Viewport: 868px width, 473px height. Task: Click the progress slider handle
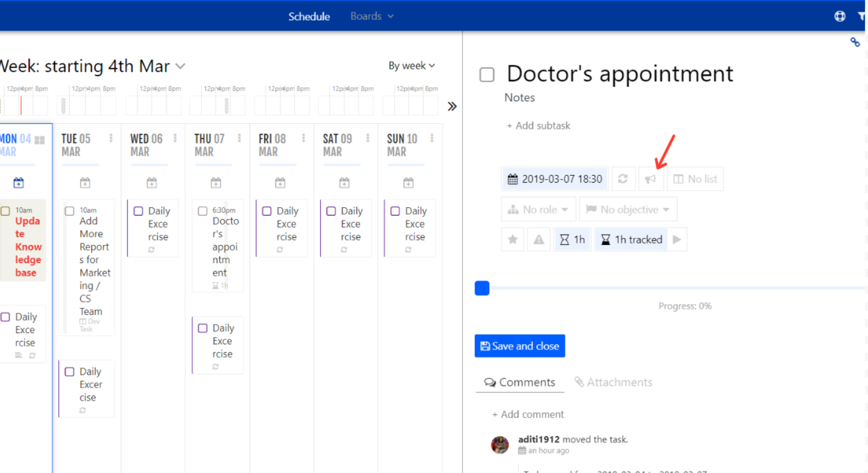click(x=482, y=288)
